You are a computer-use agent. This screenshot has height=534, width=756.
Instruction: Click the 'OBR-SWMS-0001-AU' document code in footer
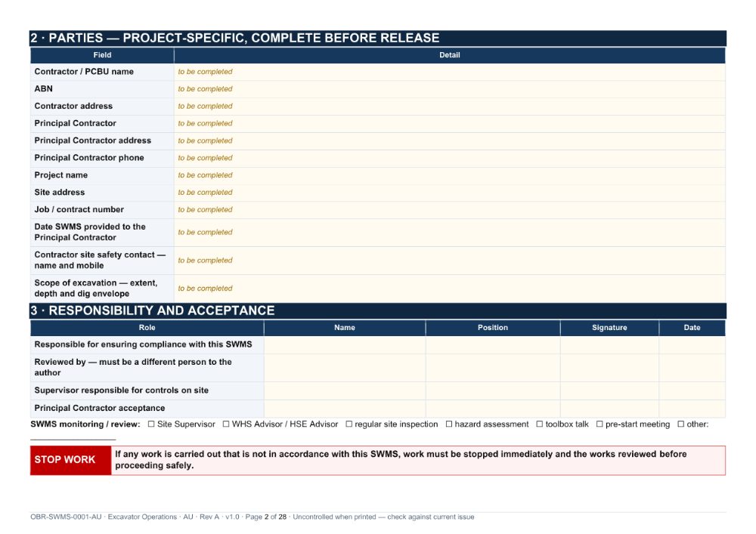pos(66,517)
